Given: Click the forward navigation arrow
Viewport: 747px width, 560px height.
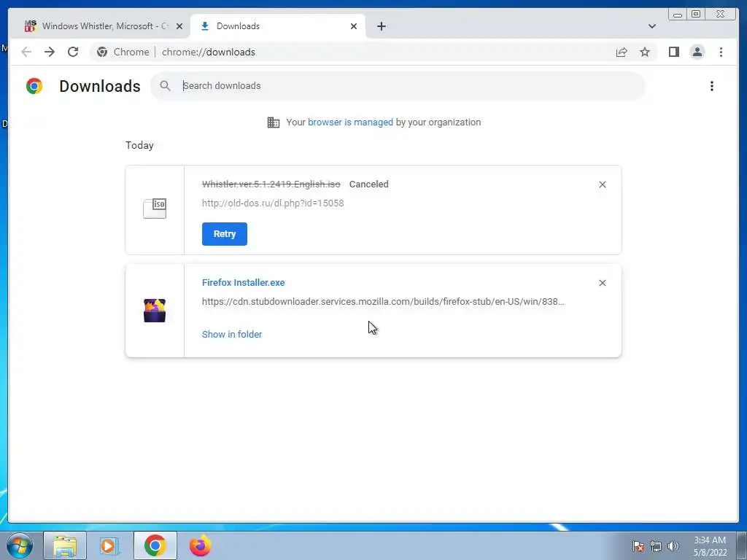Looking at the screenshot, I should click(x=50, y=52).
